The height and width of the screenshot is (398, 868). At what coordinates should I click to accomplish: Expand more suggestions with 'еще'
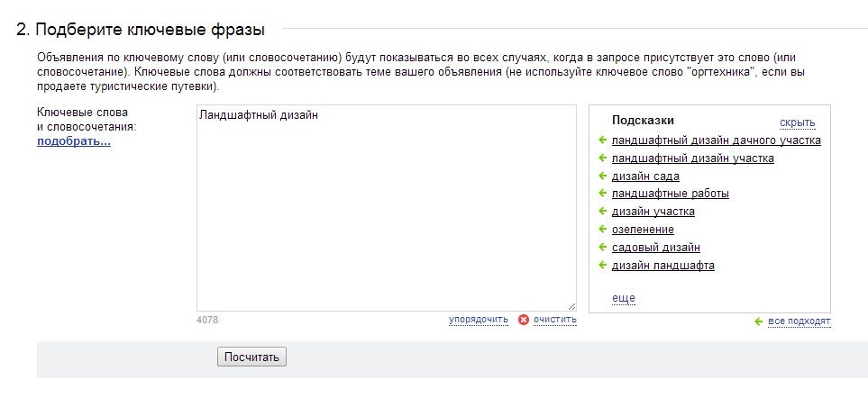624,299
